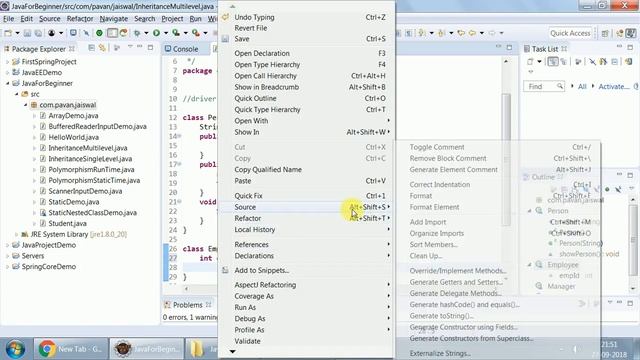Click Generate Constructors from Superclass
The image size is (640, 360).
tap(471, 338)
